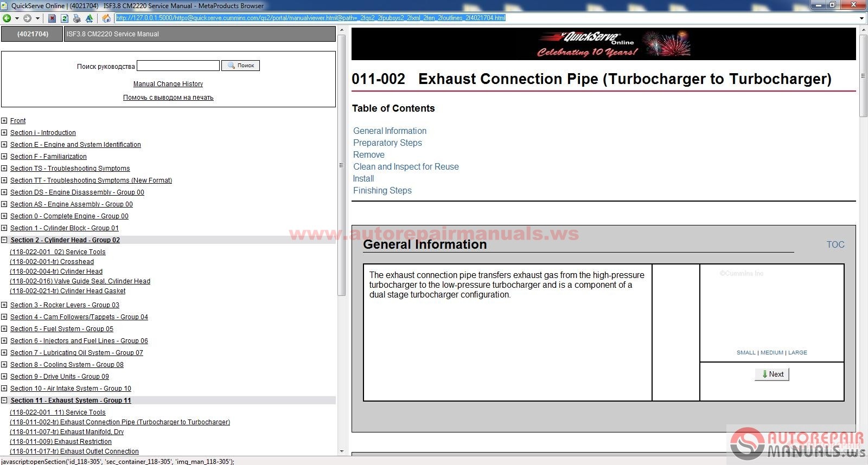868x465 pixels.
Task: Open Section 7 - Lubricating Oil System
Action: pos(77,353)
